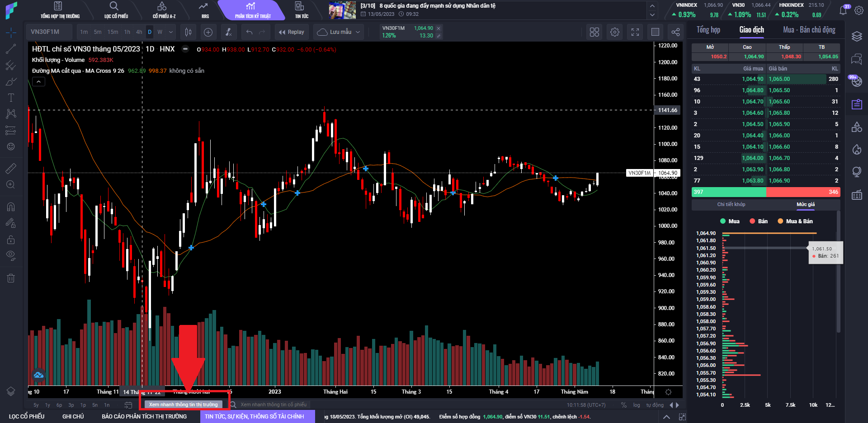Click the ruler measure tool
Screen dimensions: 868x423
pyautogui.click(x=11, y=169)
